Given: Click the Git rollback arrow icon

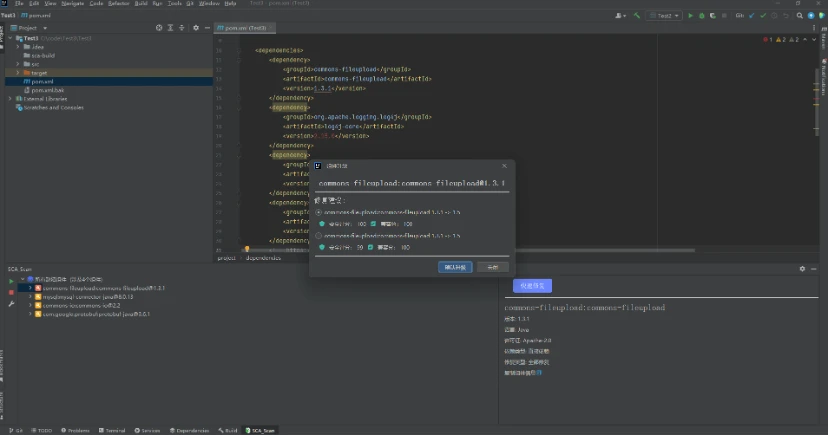Looking at the screenshot, I should coord(786,16).
